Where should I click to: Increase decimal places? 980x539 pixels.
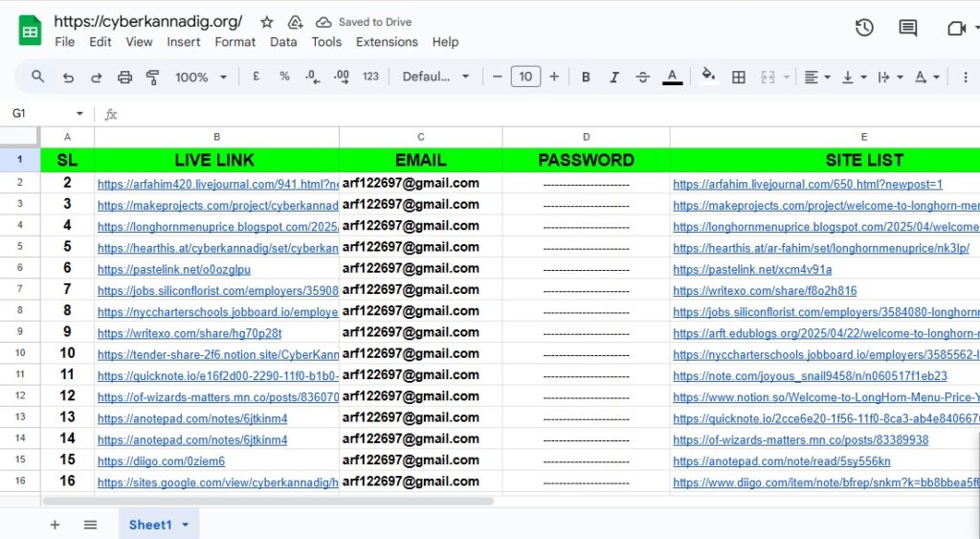[342, 77]
